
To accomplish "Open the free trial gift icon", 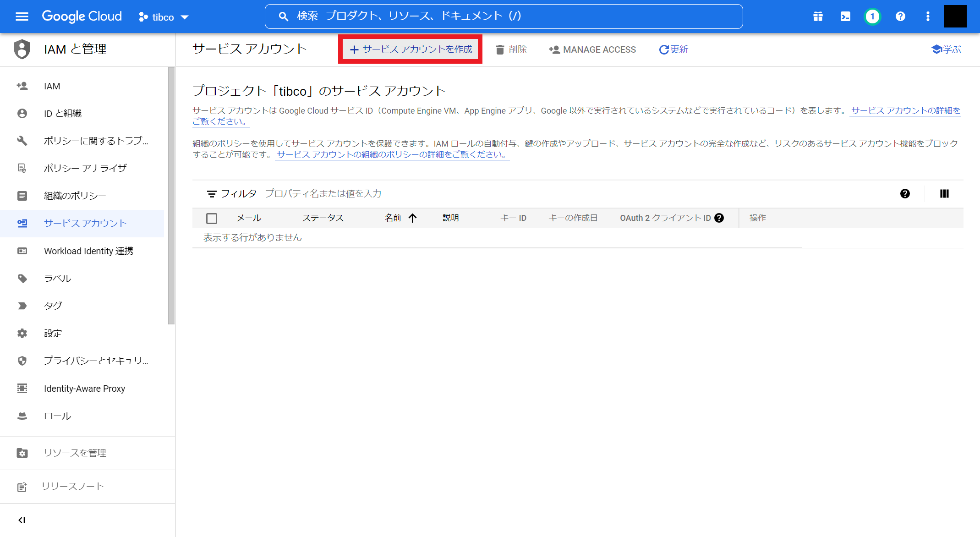I will point(818,16).
